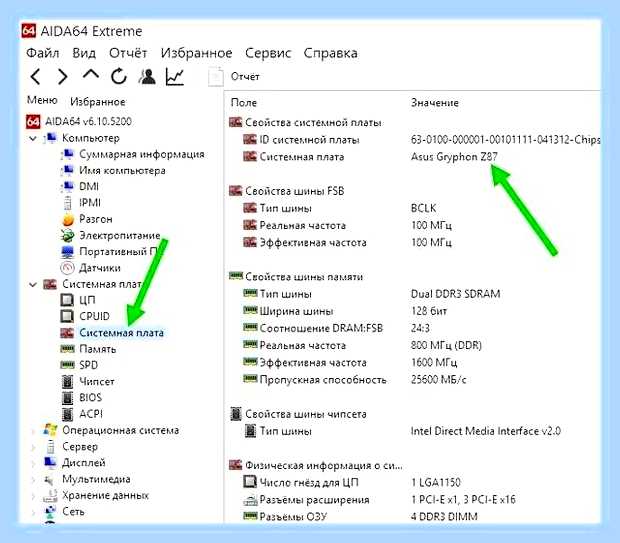Select the Asus Gryphon Z87 value
This screenshot has width=620, height=543.
[x=454, y=157]
